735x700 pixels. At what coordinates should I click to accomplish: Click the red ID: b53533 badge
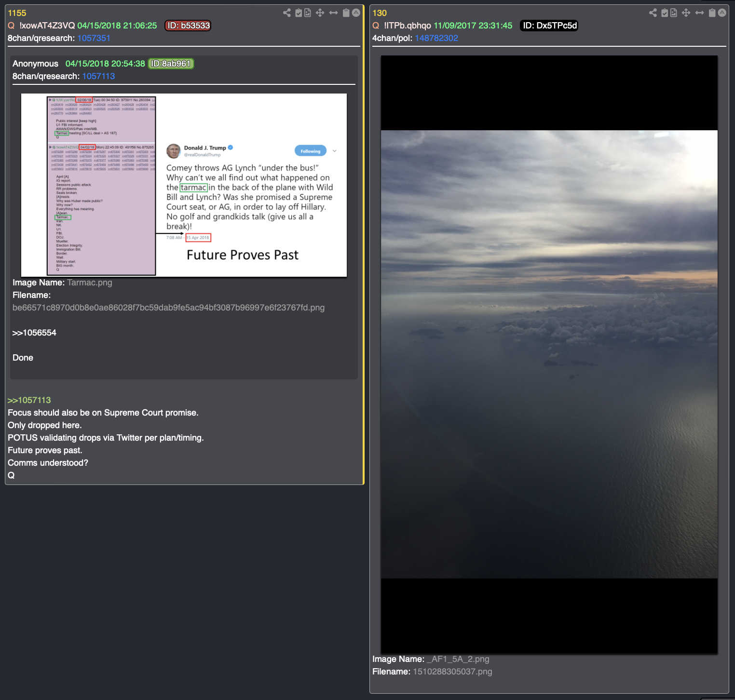(188, 26)
